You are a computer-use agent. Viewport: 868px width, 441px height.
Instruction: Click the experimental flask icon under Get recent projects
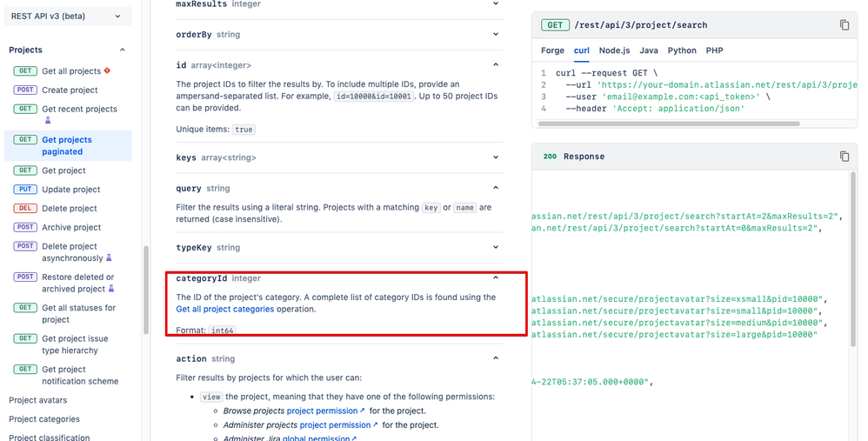(x=48, y=120)
